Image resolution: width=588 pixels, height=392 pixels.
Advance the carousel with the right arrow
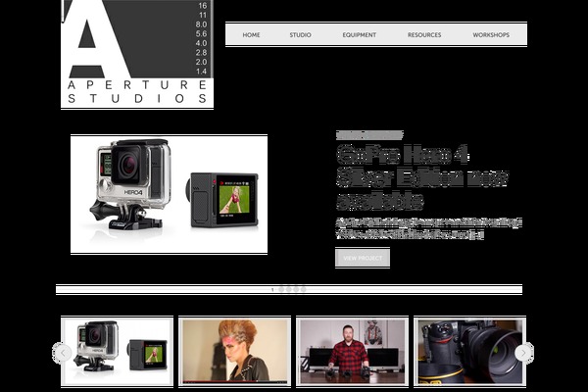523,353
